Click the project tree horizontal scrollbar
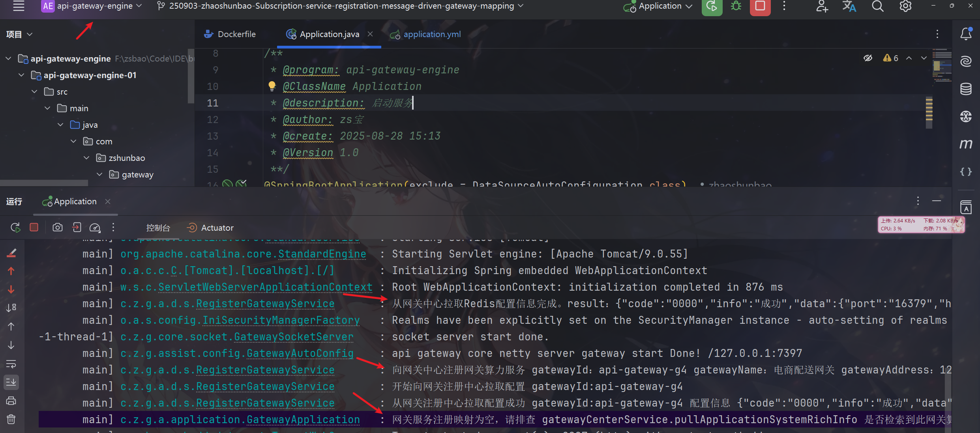Viewport: 980px width, 433px height. click(44, 183)
